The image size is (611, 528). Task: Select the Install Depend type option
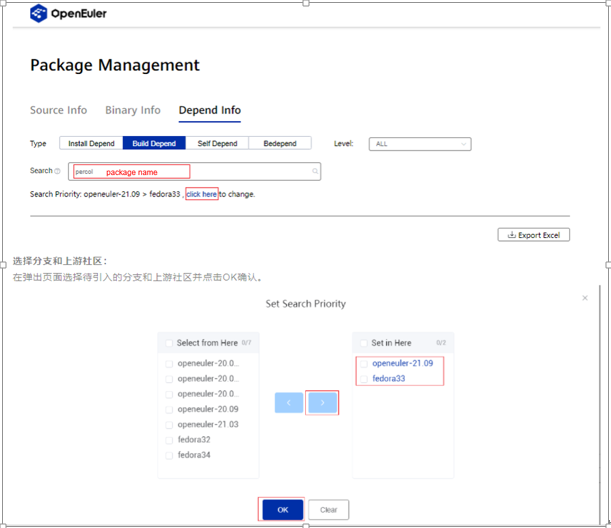pyautogui.click(x=91, y=144)
